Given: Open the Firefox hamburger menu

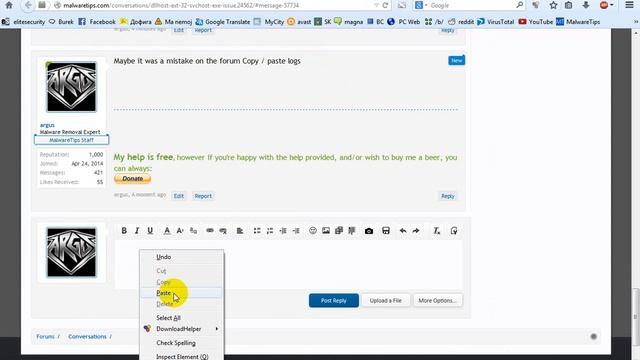Looking at the screenshot, I should click(630, 5).
